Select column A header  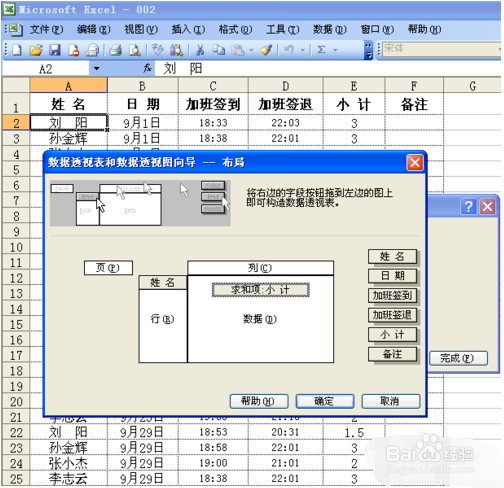[69, 86]
